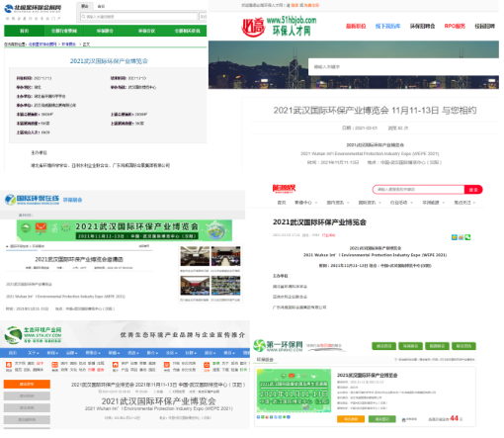Expand second item dropdown in blue nav bar
Image resolution: width=504 pixels, height=438 pixels.
point(34,353)
